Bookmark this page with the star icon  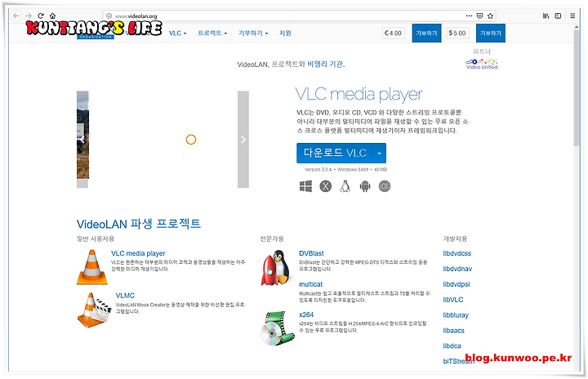point(490,16)
